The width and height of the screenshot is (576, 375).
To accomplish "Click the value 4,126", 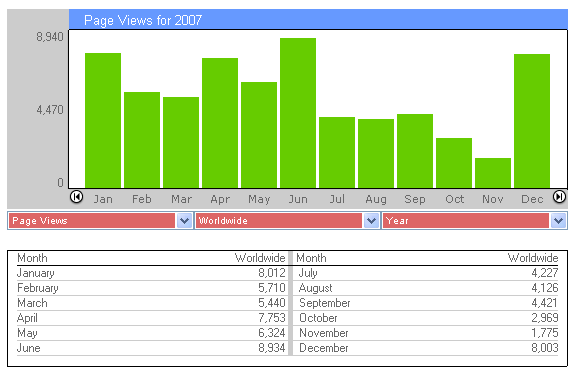I will [545, 288].
